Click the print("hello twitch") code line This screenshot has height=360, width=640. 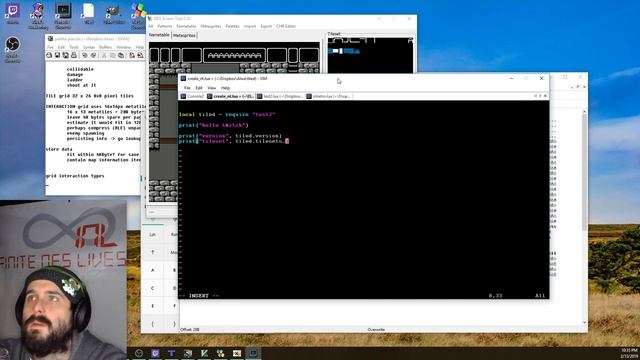coord(213,125)
